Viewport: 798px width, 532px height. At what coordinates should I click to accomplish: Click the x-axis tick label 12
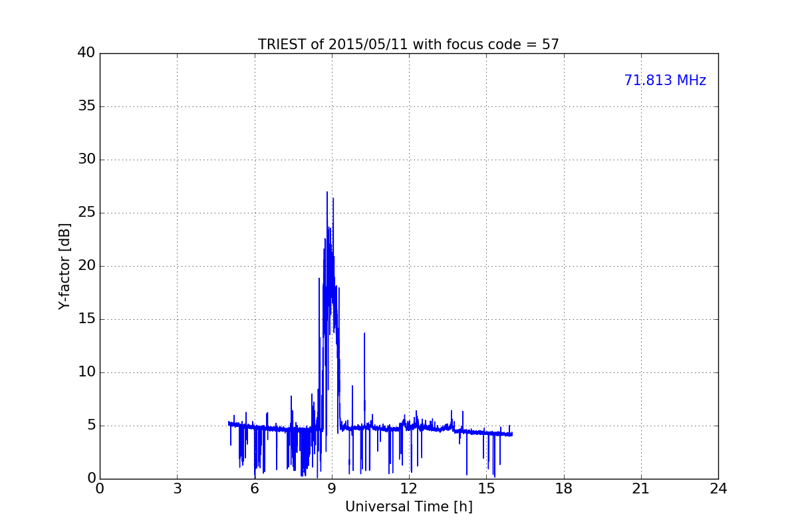pos(409,489)
